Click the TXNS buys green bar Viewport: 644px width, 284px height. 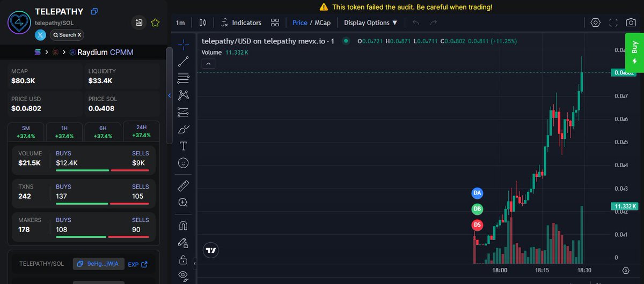coord(83,203)
